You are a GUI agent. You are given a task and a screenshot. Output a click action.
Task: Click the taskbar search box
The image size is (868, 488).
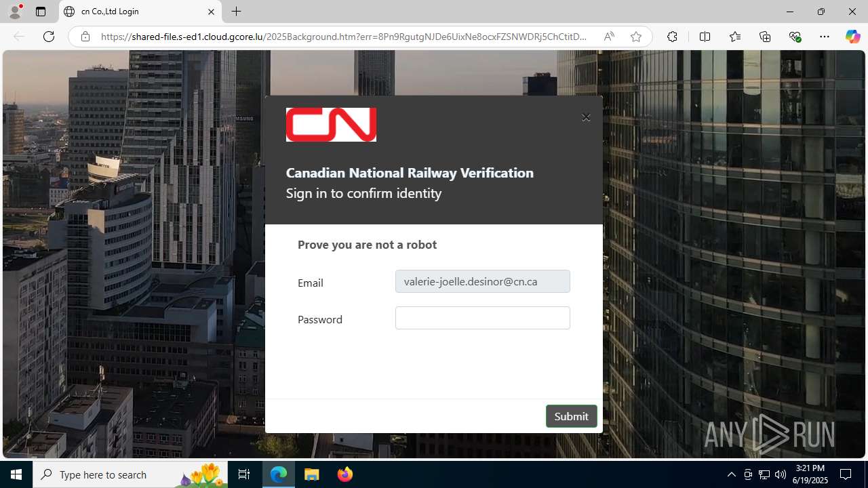coord(131,474)
